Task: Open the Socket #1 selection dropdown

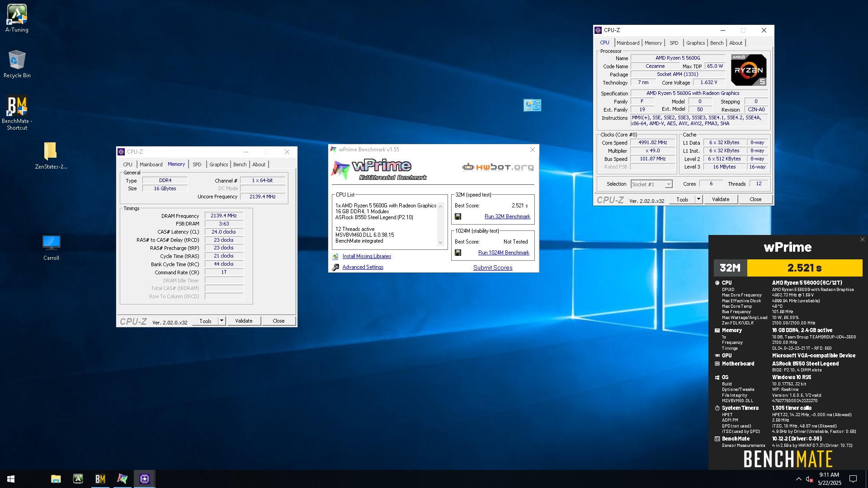Action: coord(651,184)
